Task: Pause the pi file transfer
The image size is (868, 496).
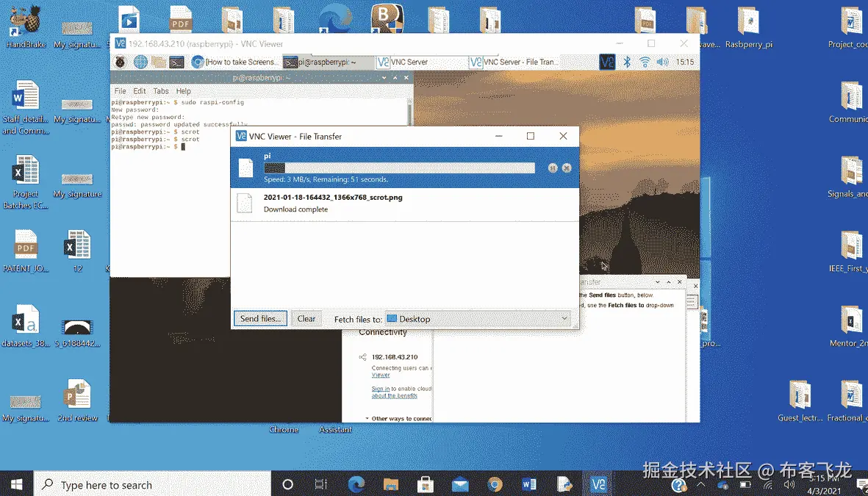Action: pyautogui.click(x=553, y=168)
